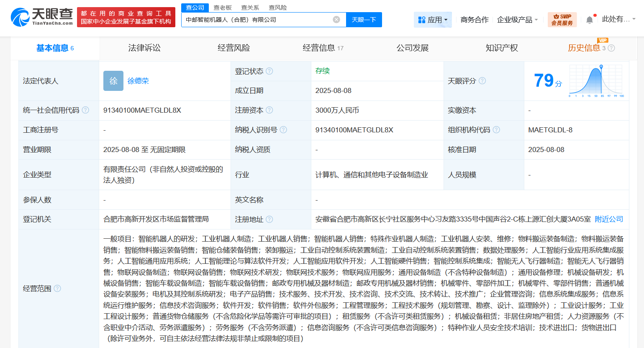Click the help icon next to 经营范围

58,289
